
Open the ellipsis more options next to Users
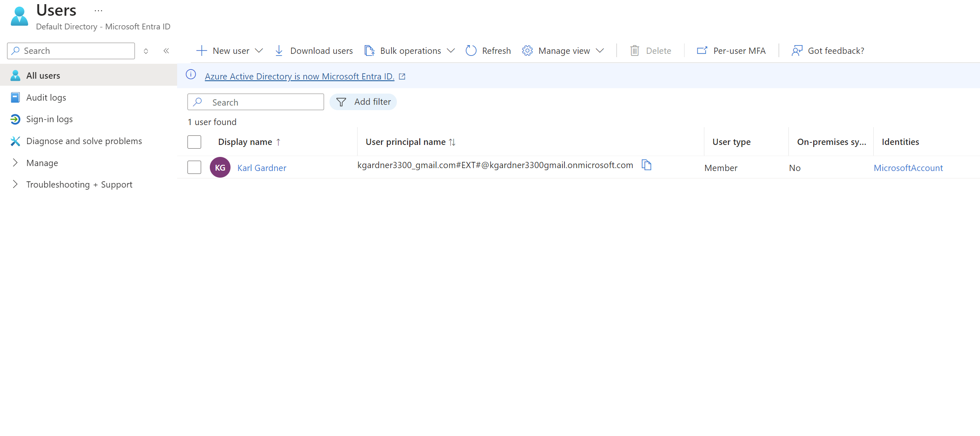(x=98, y=10)
